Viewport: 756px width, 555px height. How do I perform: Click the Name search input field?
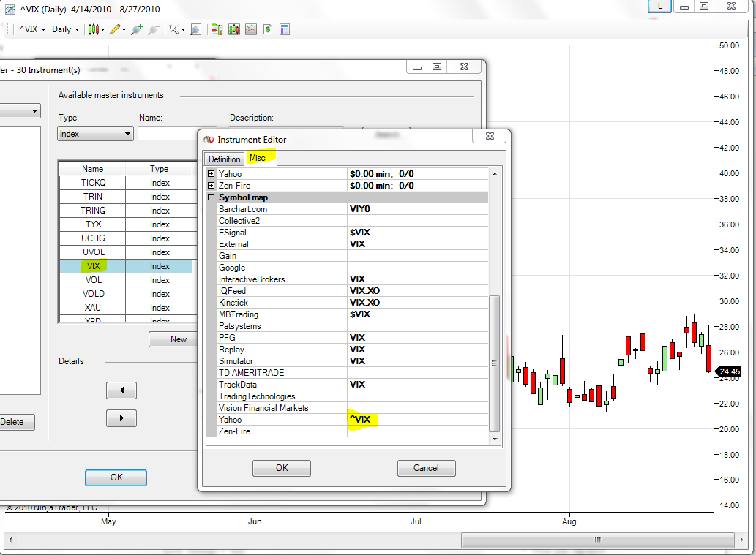point(168,134)
